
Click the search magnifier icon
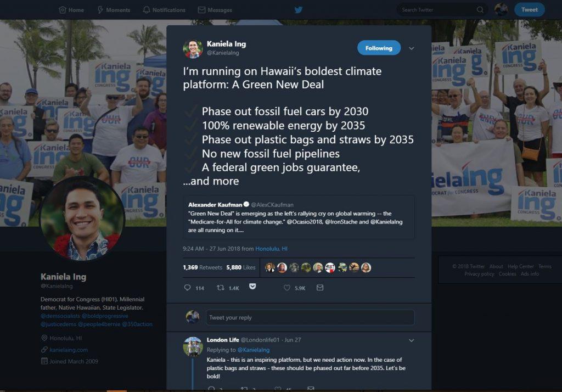pos(480,10)
